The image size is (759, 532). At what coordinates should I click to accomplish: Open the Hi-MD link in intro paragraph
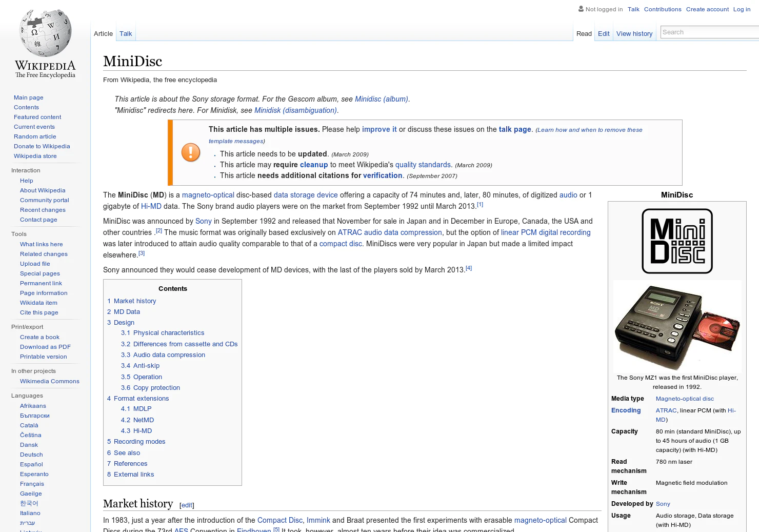151,206
